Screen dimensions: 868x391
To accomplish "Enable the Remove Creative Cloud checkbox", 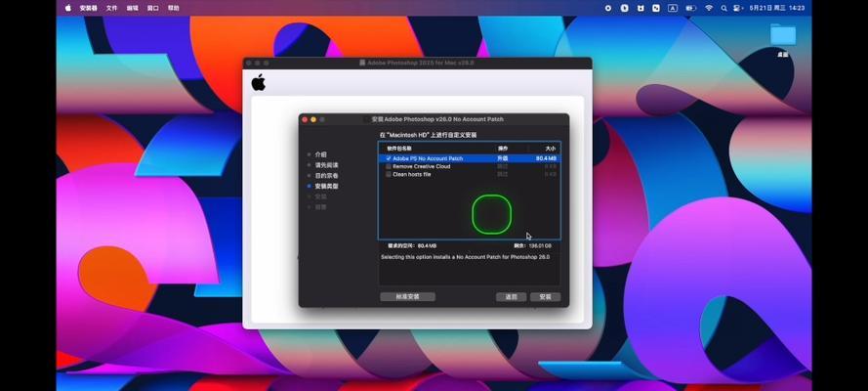I will pyautogui.click(x=389, y=166).
